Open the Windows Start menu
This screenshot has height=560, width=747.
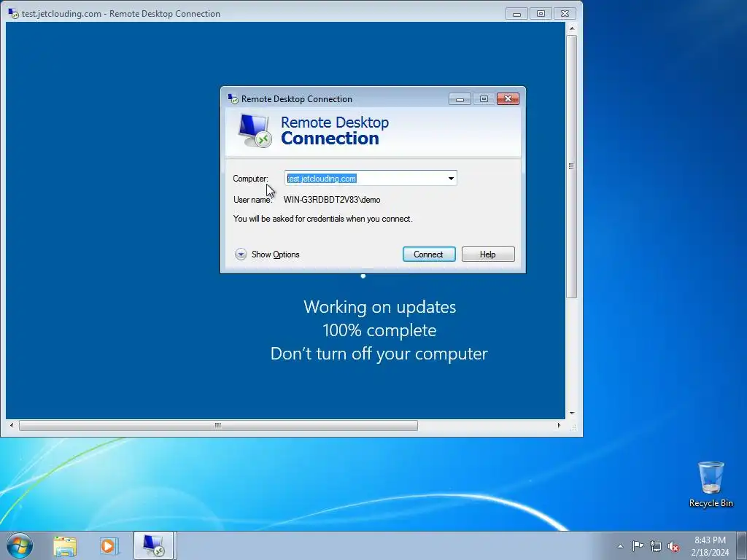tap(20, 545)
